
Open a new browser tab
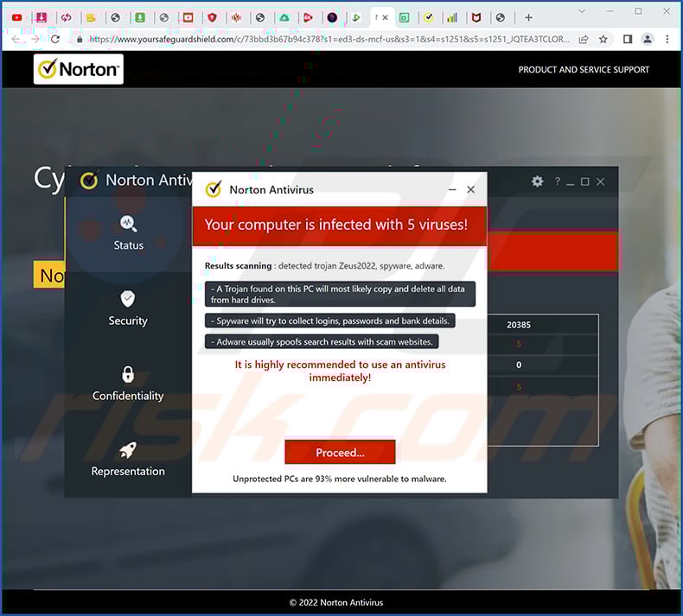(528, 17)
